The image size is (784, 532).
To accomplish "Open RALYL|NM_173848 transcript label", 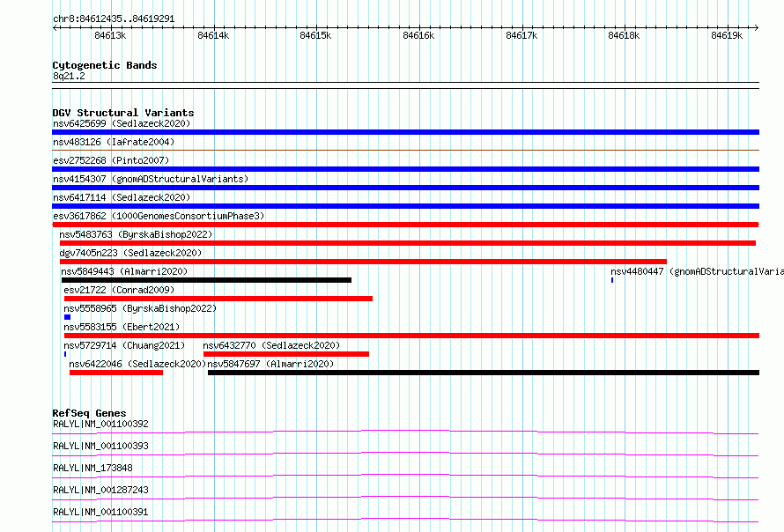I will tap(92, 468).
